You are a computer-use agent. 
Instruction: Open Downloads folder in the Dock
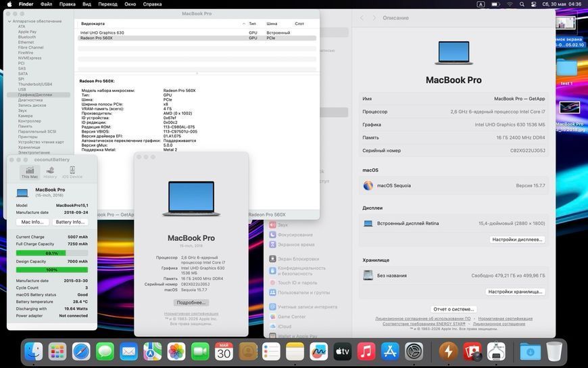click(x=531, y=352)
